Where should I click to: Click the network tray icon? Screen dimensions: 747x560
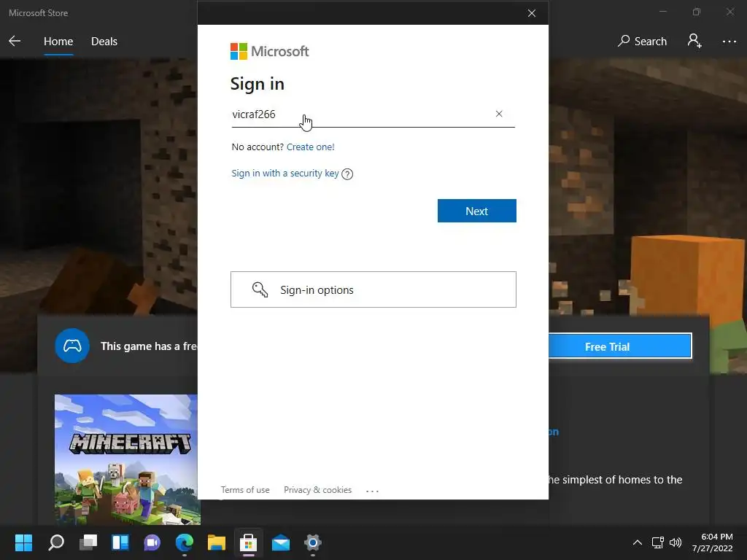[x=657, y=542]
